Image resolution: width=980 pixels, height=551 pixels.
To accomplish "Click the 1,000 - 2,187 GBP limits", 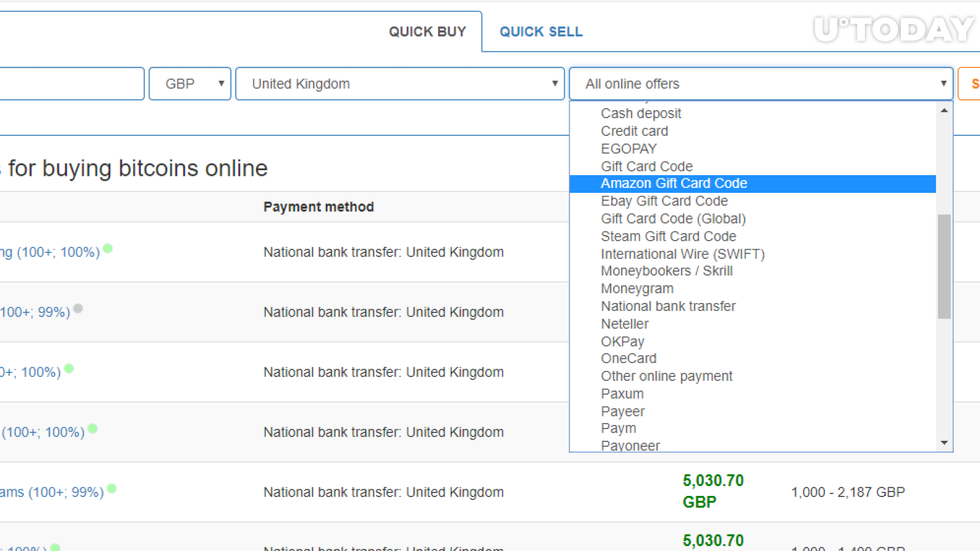I will pyautogui.click(x=848, y=492).
